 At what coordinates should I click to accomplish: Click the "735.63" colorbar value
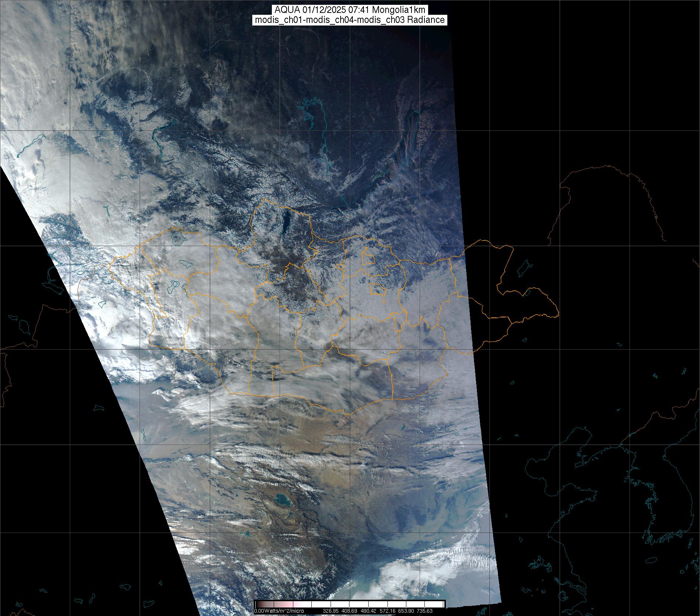point(426,611)
